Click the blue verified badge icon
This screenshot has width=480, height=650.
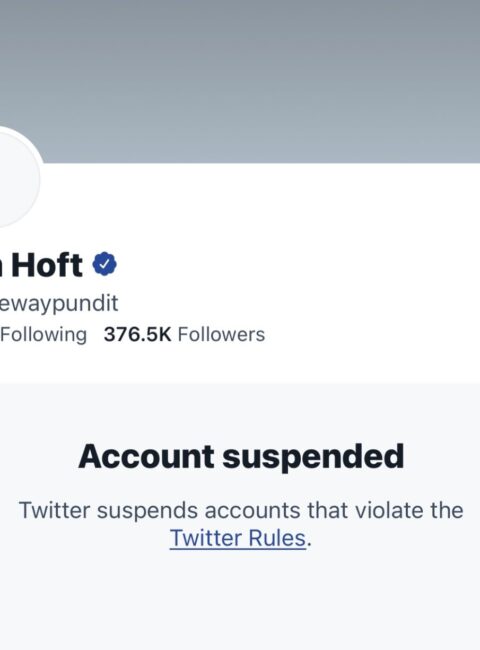tap(104, 264)
